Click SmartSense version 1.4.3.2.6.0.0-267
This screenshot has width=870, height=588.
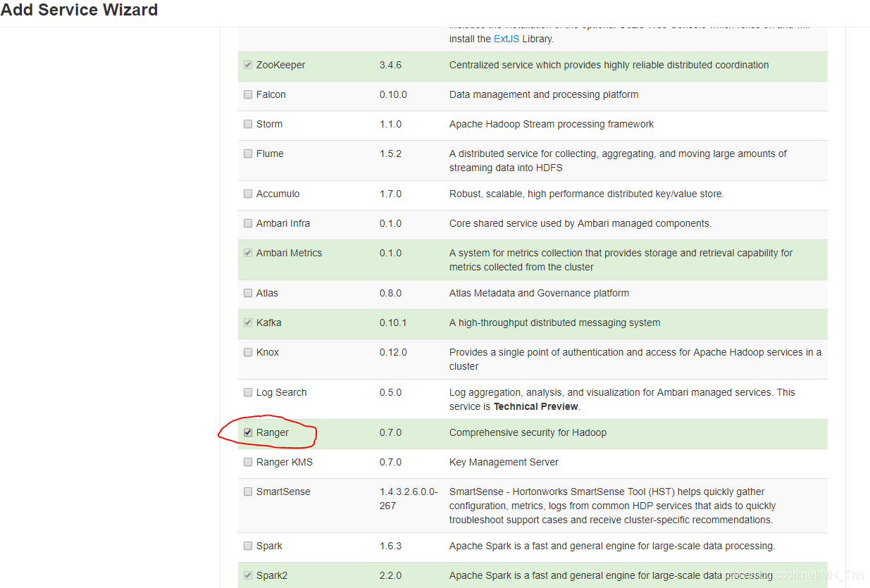tap(409, 499)
